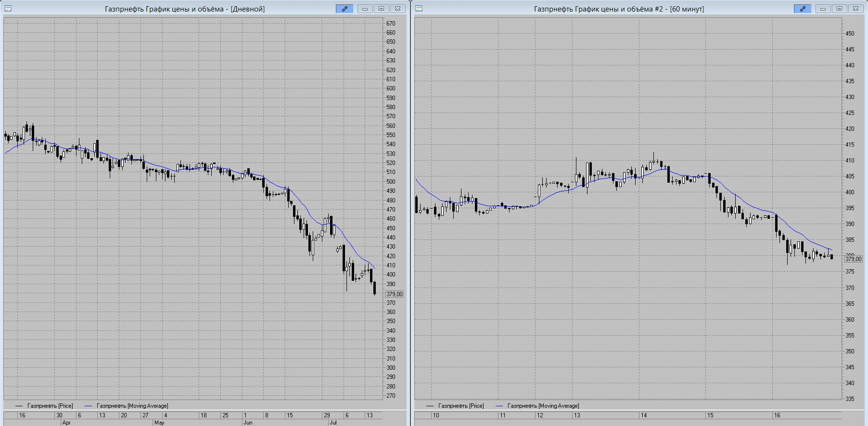Click the Jun month label on daily axis
This screenshot has width=868, height=426.
[248, 423]
